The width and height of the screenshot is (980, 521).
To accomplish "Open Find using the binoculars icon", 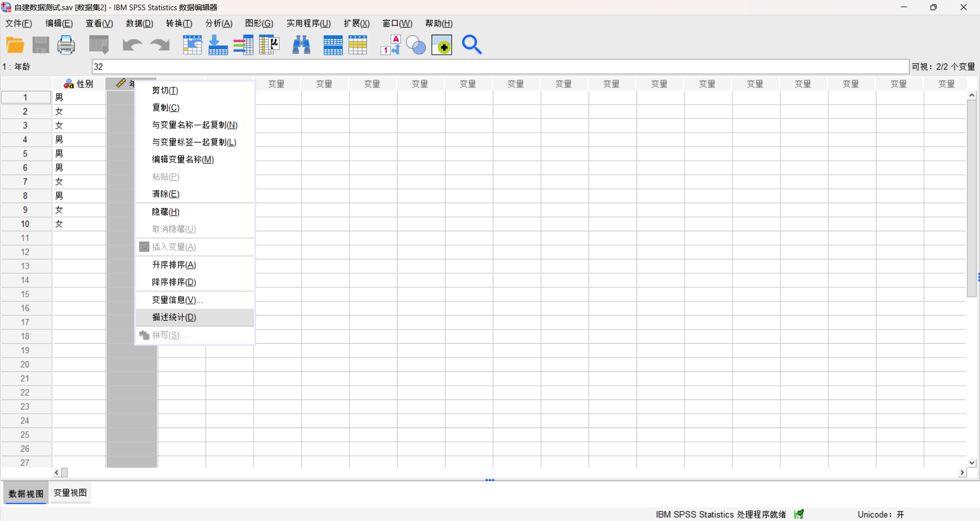I will coord(302,45).
